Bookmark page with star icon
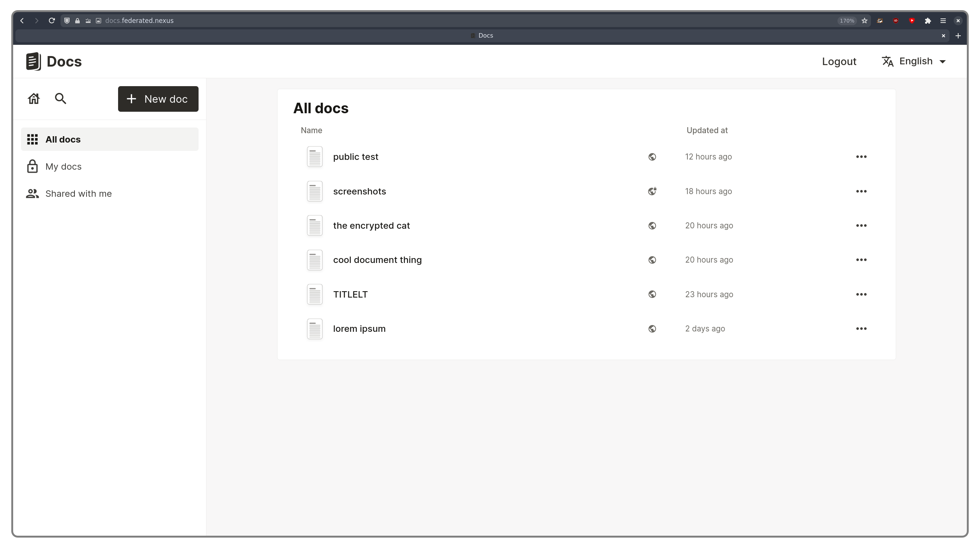The image size is (980, 550). click(x=864, y=21)
